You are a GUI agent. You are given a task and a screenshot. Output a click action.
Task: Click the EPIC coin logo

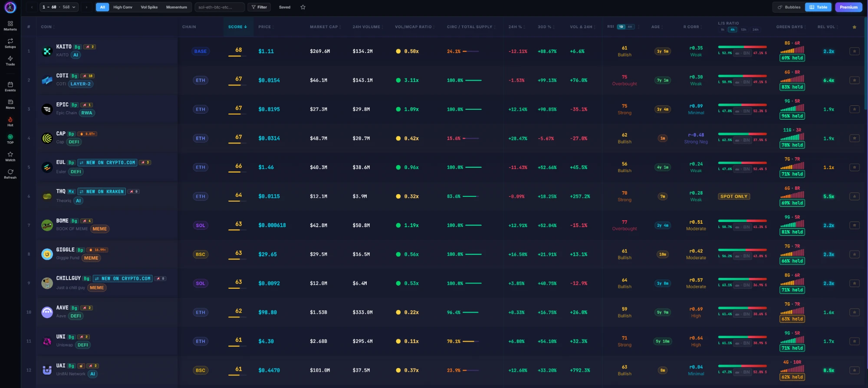coord(47,109)
